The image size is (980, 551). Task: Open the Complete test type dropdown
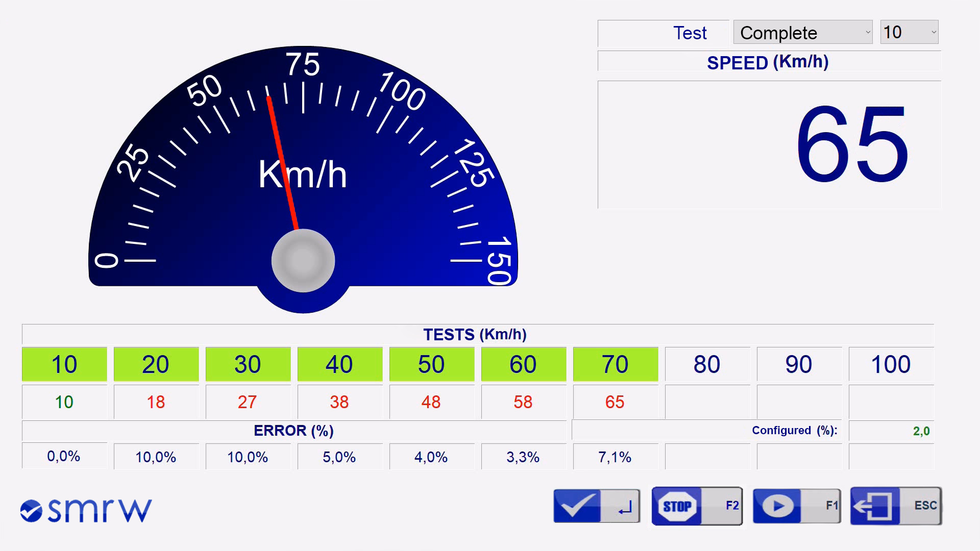[802, 33]
